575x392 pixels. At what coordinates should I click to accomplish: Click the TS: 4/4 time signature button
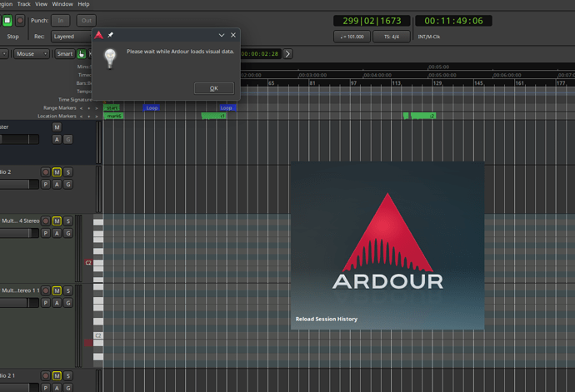pyautogui.click(x=392, y=37)
